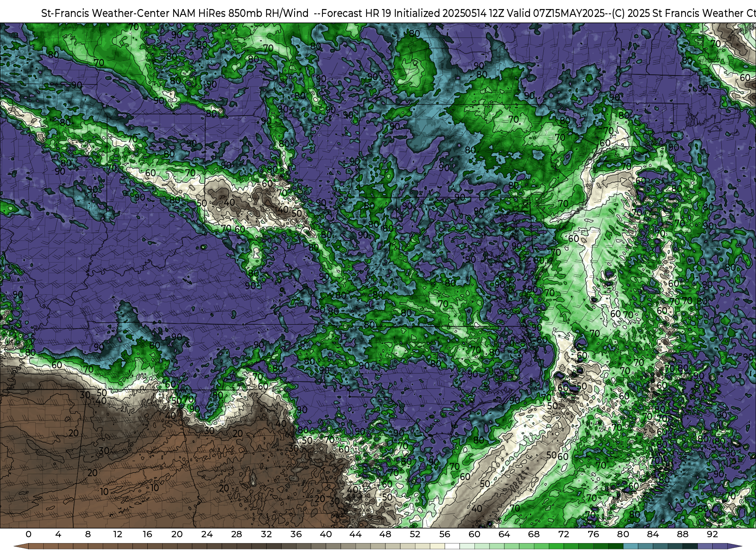The height and width of the screenshot is (551, 756).
Task: Click the colorbar tick label '64'
Action: coord(504,534)
